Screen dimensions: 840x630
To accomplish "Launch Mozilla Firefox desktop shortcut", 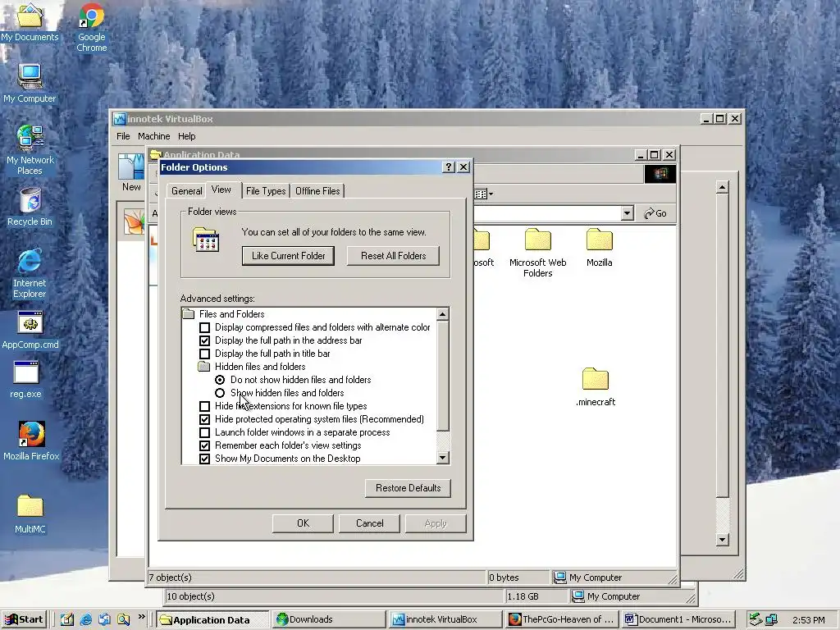I will [x=31, y=441].
